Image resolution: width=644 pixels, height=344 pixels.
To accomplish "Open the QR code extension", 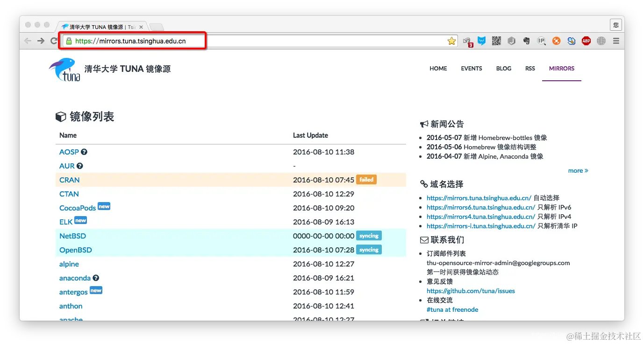I will pos(496,41).
